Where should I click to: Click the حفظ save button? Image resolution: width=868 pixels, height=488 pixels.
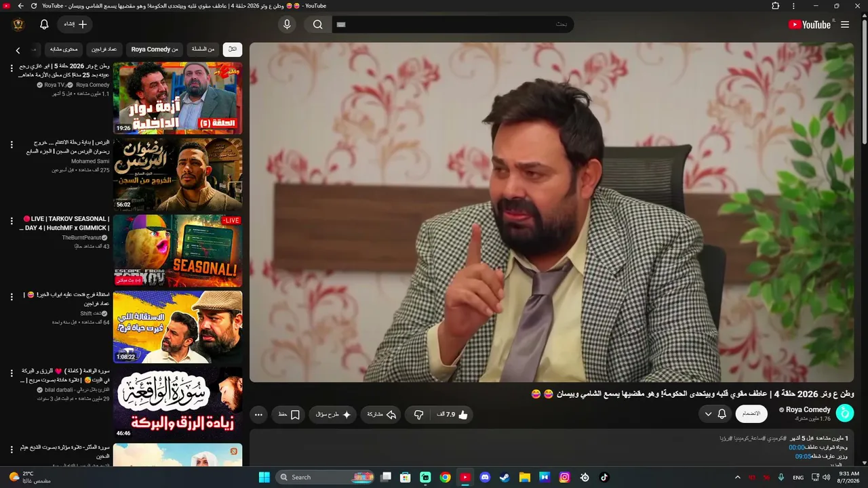[x=288, y=414]
